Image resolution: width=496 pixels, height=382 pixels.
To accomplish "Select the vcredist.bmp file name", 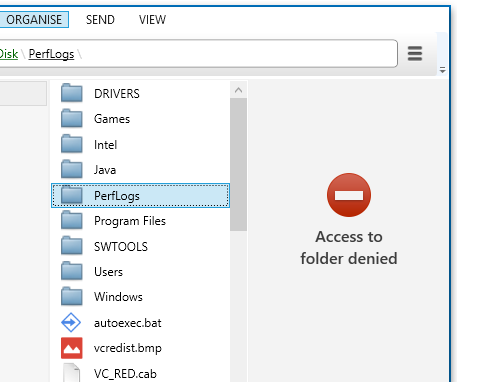I will 128,348.
